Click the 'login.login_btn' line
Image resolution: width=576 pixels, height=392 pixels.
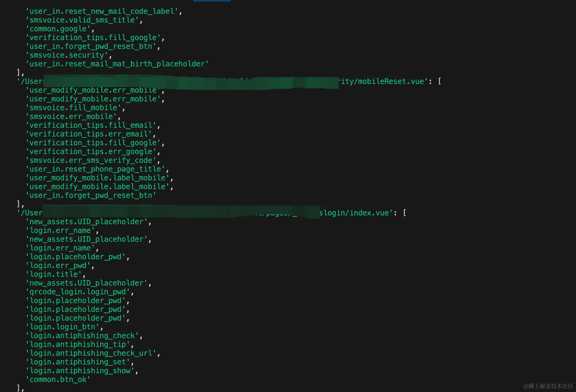coord(64,327)
